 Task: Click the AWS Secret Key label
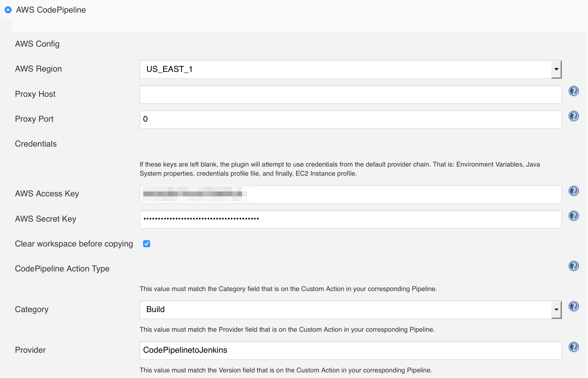coord(46,219)
